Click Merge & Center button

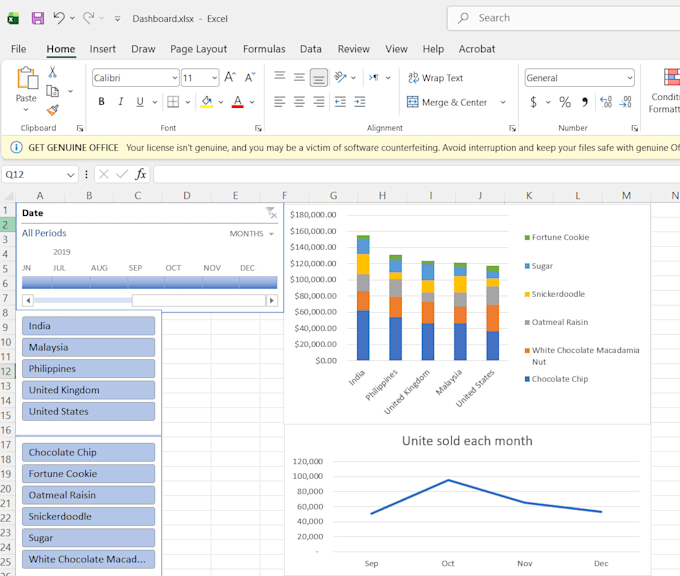[x=447, y=102]
